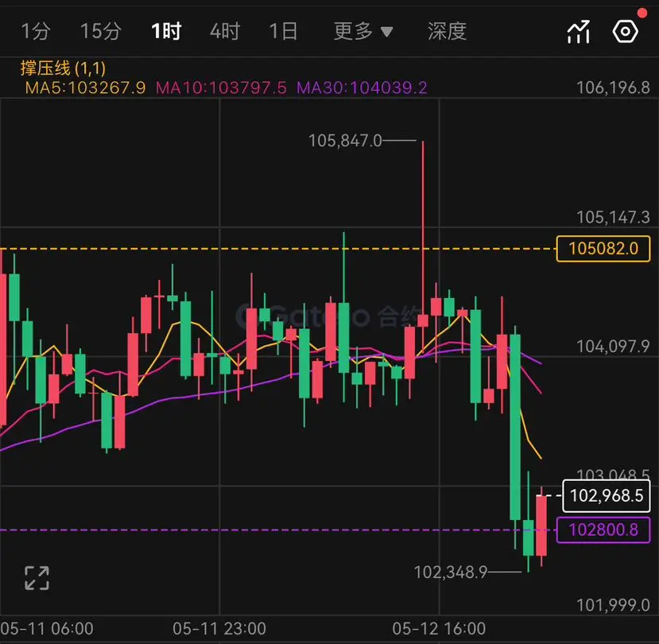Click the MA10:103797.5 value
Screen dimensions: 659x644
[221, 88]
